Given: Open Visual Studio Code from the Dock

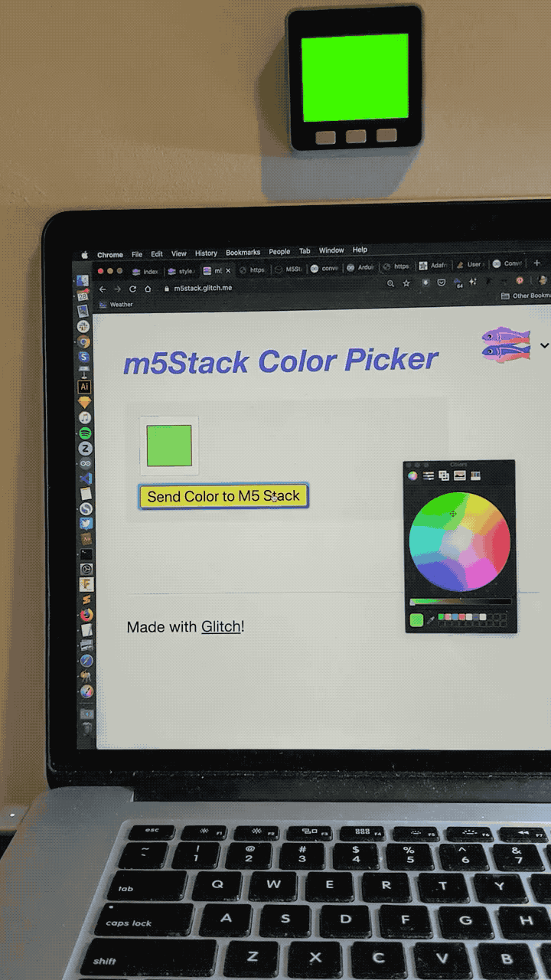Looking at the screenshot, I should (x=86, y=480).
